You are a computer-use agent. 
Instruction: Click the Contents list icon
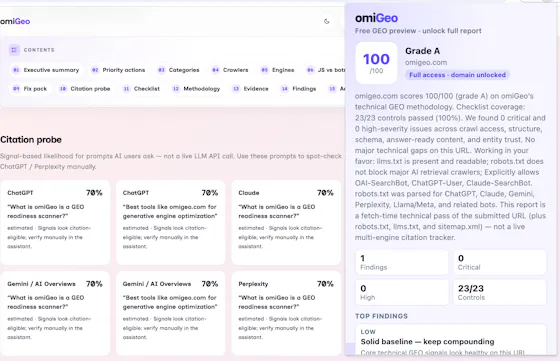pyautogui.click(x=14, y=50)
